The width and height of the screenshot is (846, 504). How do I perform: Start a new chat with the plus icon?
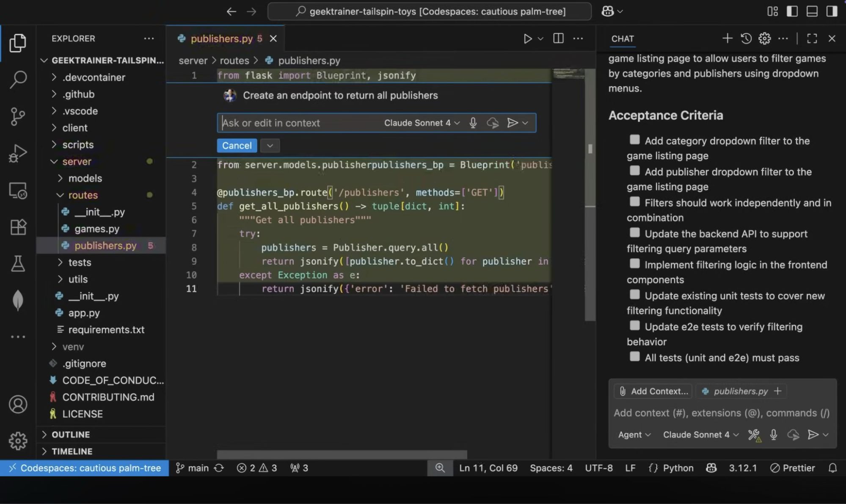(x=727, y=38)
